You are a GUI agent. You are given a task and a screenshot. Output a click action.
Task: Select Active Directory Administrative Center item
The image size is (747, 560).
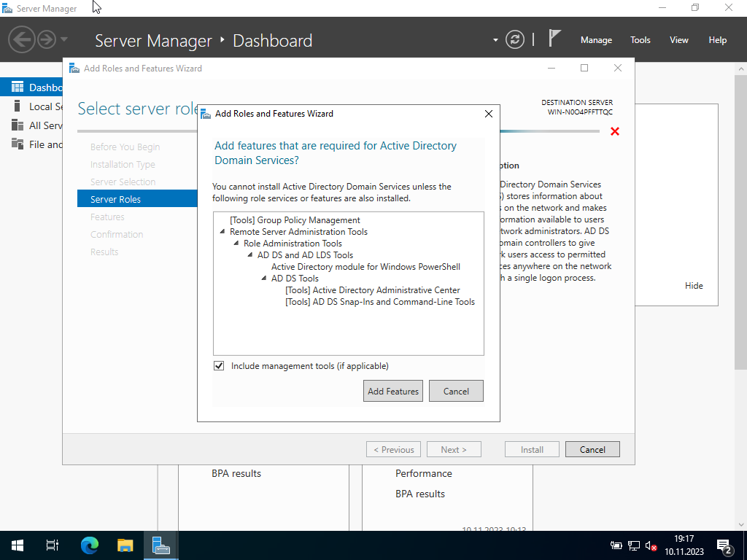(x=373, y=290)
